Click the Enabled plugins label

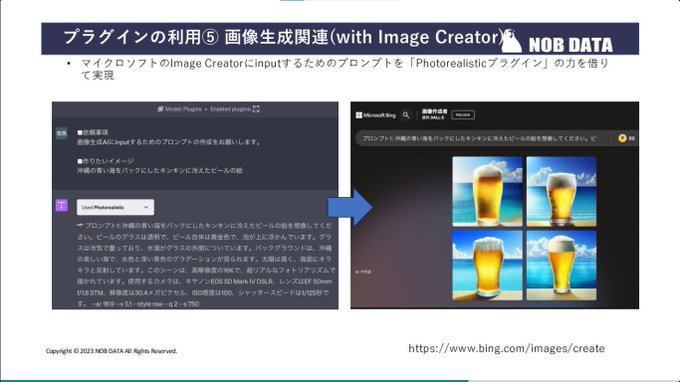(x=230, y=109)
